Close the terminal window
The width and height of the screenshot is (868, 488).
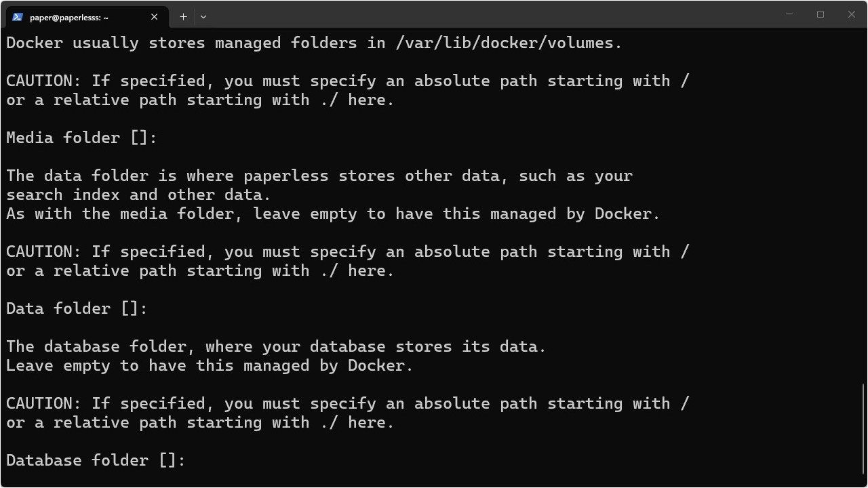tap(852, 14)
